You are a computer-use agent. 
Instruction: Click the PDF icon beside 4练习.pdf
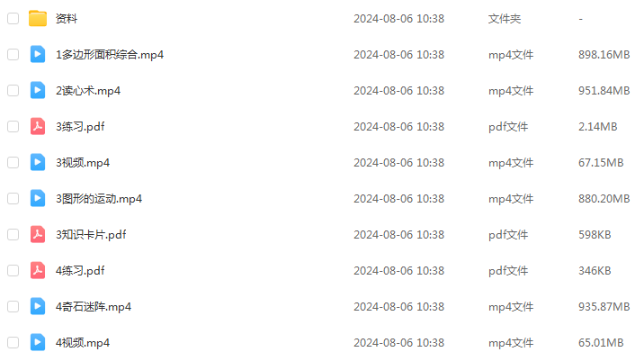pos(38,271)
